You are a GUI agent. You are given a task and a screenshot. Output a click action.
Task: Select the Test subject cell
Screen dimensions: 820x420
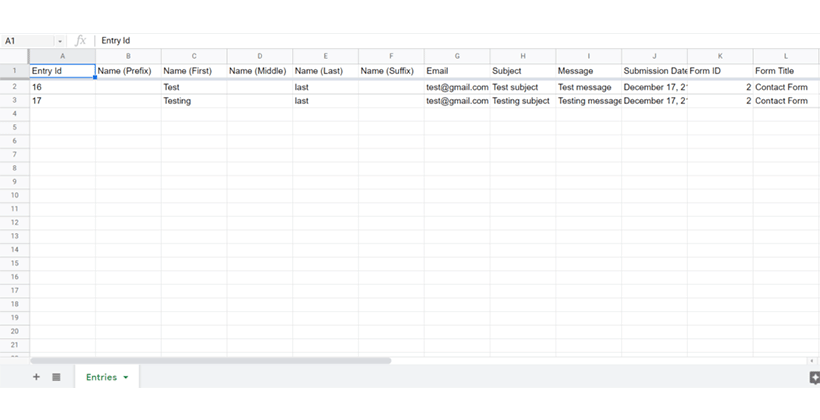tap(523, 87)
